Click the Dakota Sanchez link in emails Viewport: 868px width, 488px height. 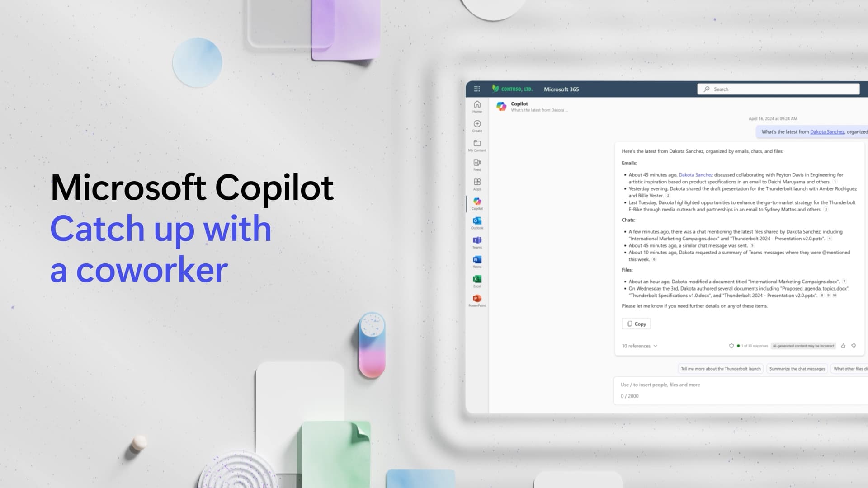tap(695, 174)
